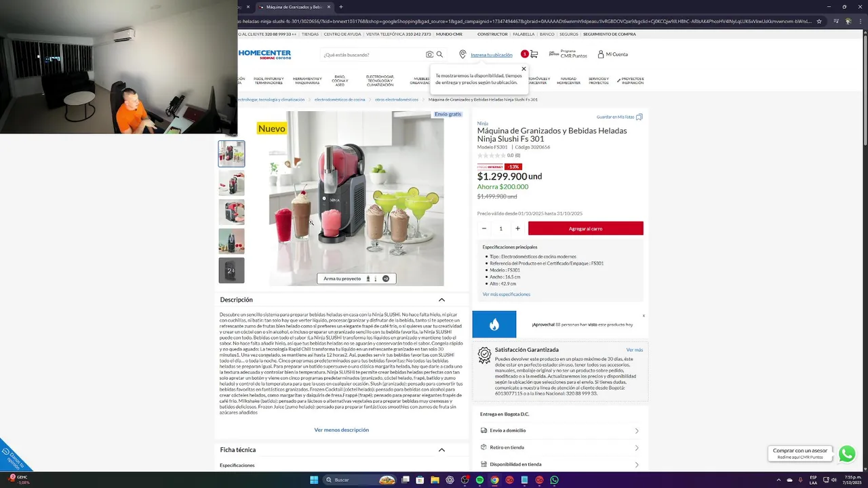Click the camera image-search icon
This screenshot has height=488, width=868.
429,54
